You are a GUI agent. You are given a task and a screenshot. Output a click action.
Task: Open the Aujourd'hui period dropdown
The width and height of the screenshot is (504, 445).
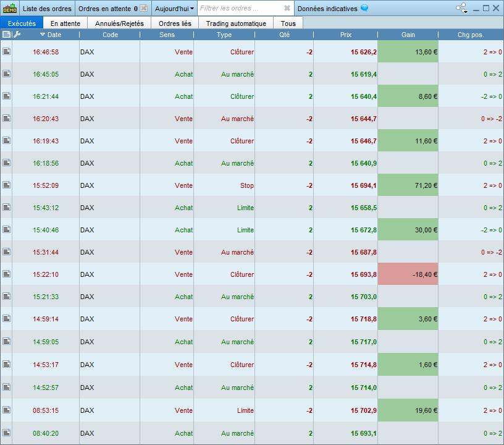pos(174,9)
